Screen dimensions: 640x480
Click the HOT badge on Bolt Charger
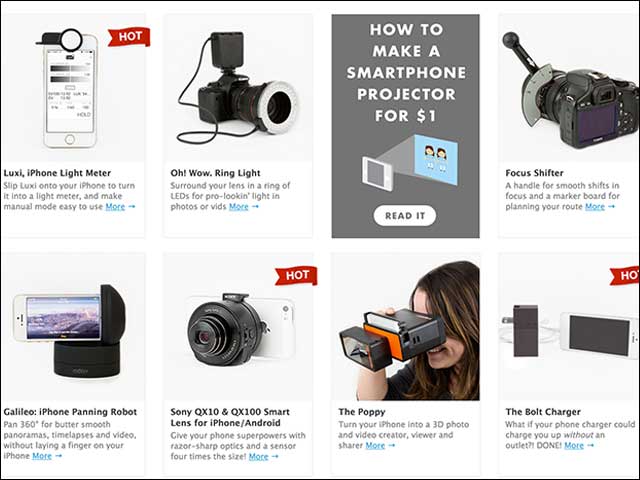625,276
